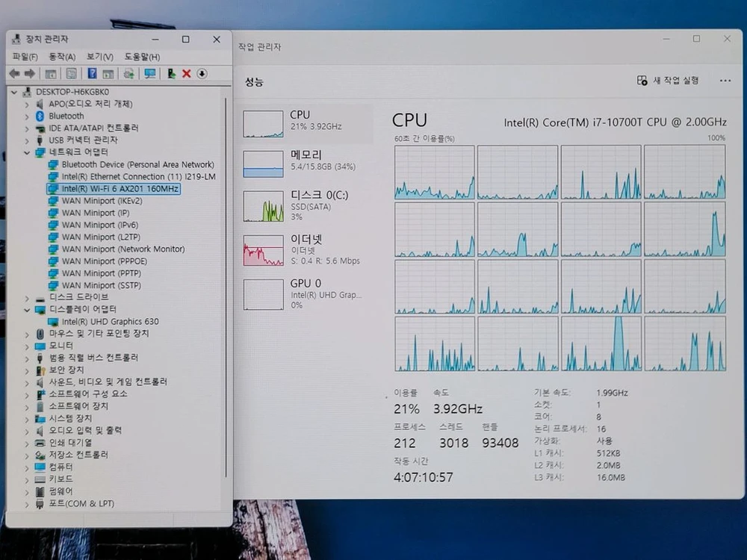Image resolution: width=747 pixels, height=560 pixels.
Task: Select WAN Miniport (Network Monitor) entry
Action: click(123, 249)
